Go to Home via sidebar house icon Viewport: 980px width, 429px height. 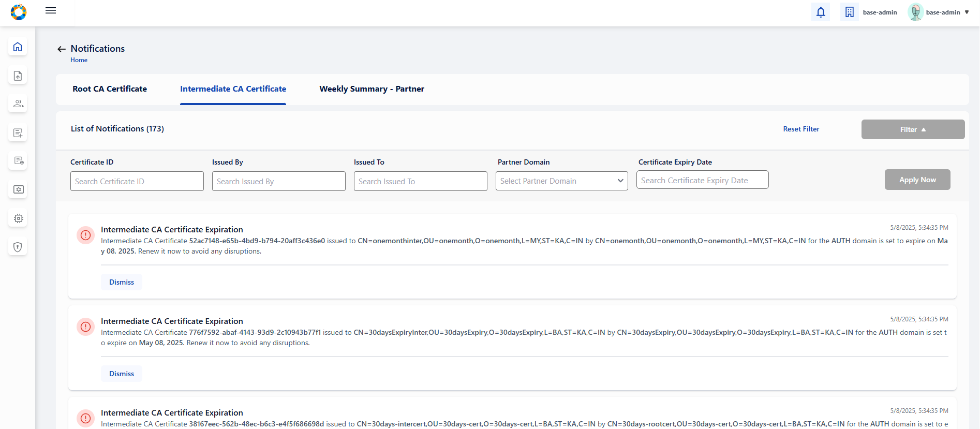(x=18, y=47)
